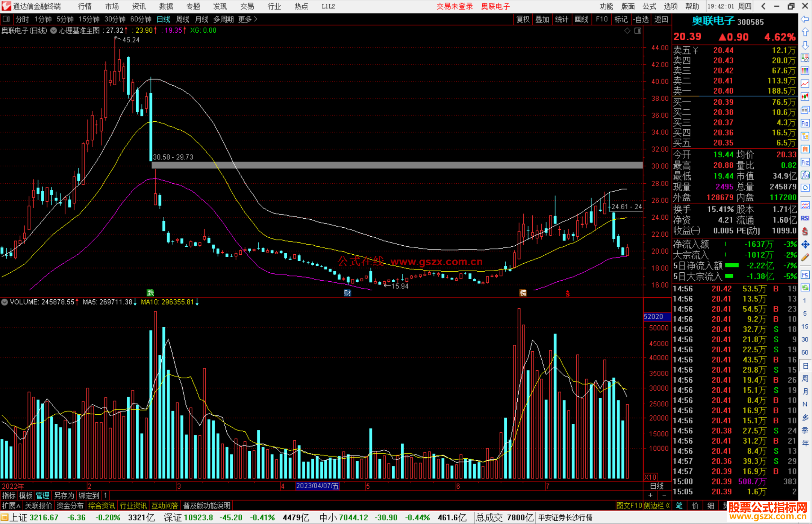Click the F10 company info sidebar icon
The image size is (812, 524).
tap(805, 123)
